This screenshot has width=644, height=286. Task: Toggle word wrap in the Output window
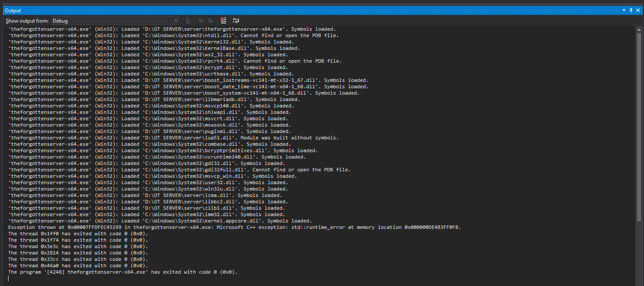236,20
